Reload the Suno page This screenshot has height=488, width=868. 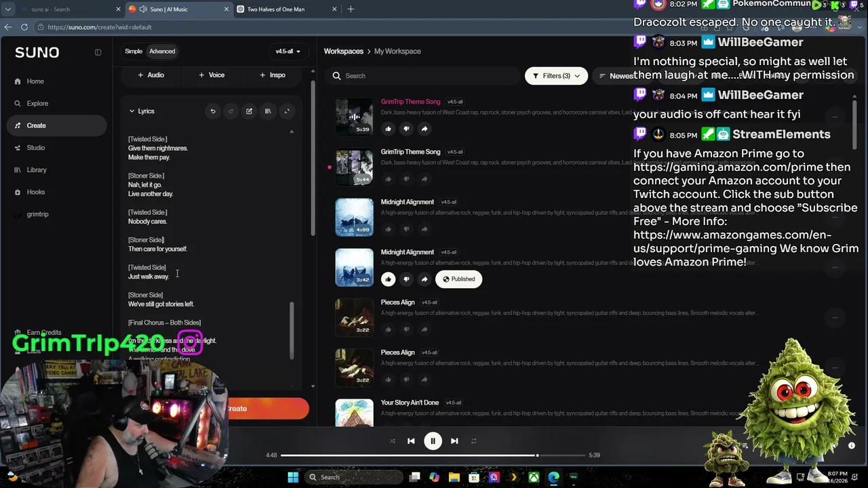[x=24, y=27]
